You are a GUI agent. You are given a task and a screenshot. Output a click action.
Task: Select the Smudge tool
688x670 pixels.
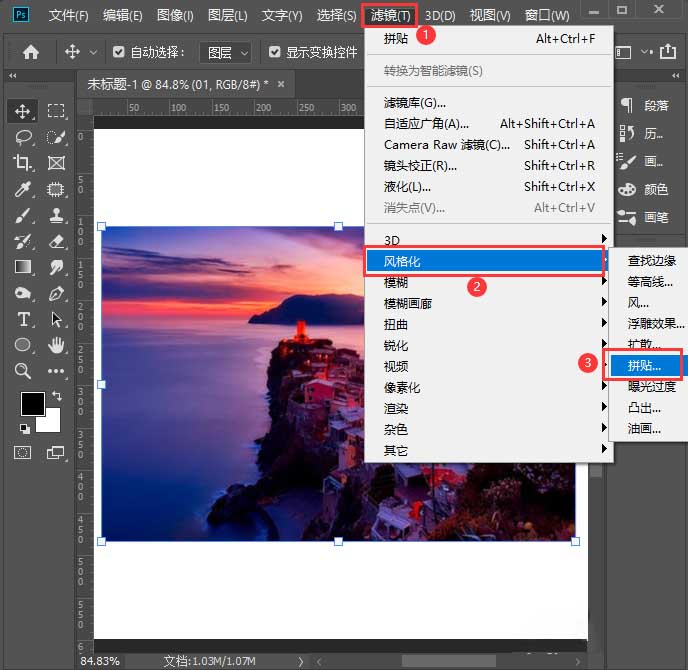tap(56, 267)
